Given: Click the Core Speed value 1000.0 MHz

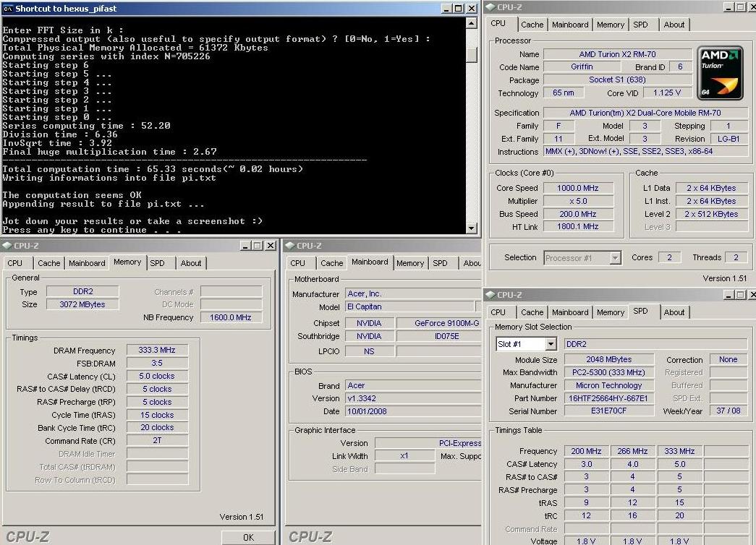Looking at the screenshot, I should 578,188.
